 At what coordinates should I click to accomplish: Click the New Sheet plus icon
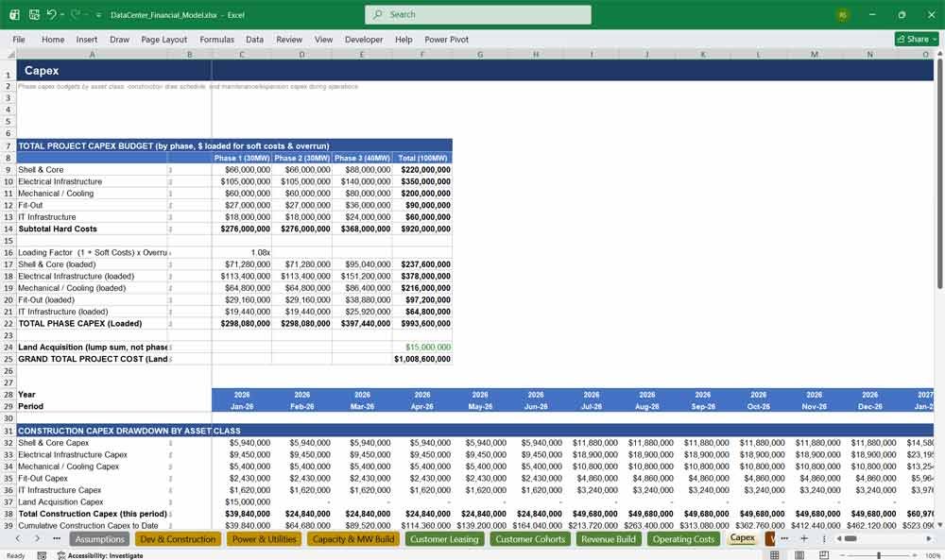[804, 539]
